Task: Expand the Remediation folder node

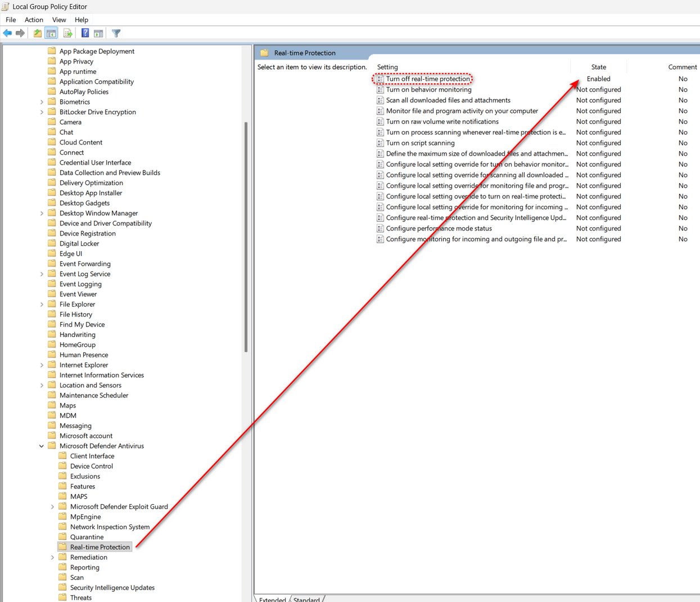Action: [52, 557]
